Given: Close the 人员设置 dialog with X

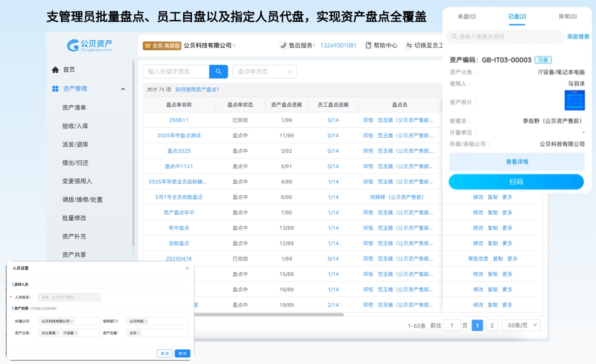Looking at the screenshot, I should [x=187, y=268].
